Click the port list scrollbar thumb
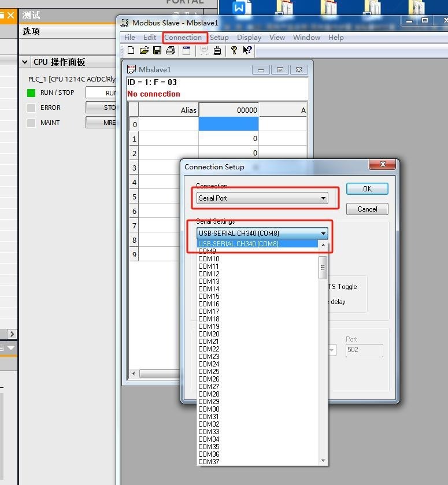 [323, 268]
